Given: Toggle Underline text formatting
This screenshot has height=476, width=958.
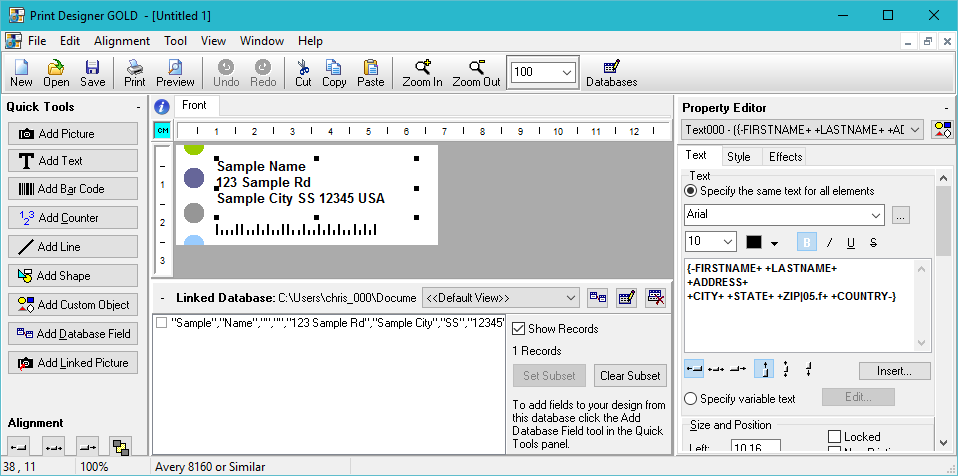Looking at the screenshot, I should (850, 242).
